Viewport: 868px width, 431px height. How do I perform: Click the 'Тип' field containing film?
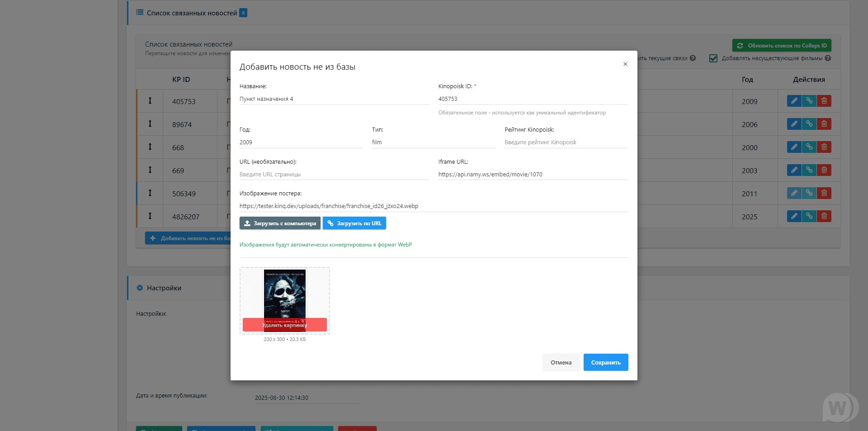click(x=433, y=142)
